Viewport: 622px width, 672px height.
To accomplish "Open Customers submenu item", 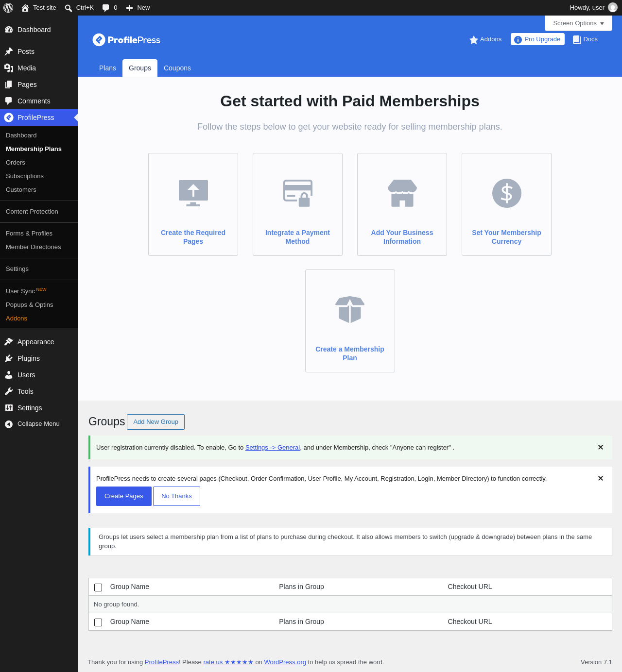I will coord(21,190).
